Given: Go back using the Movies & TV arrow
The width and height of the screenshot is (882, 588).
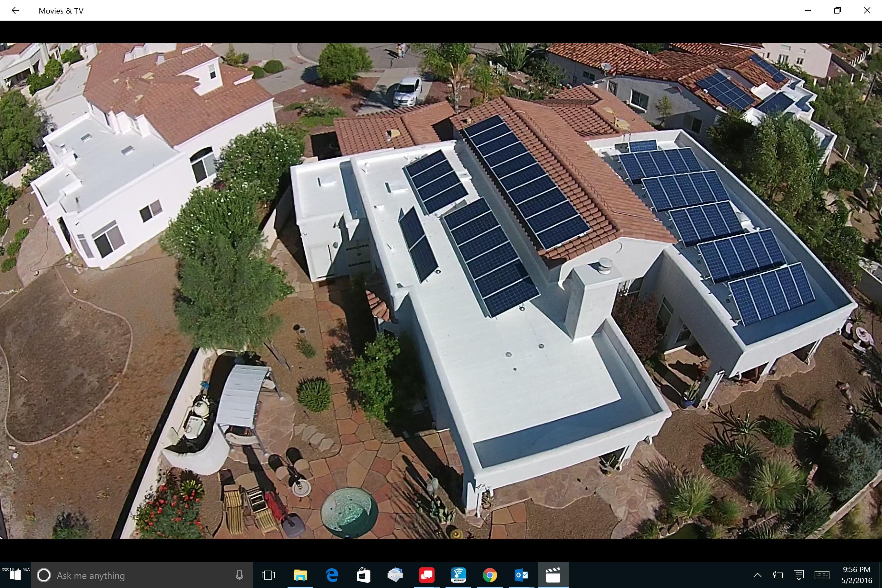Looking at the screenshot, I should click(x=15, y=11).
